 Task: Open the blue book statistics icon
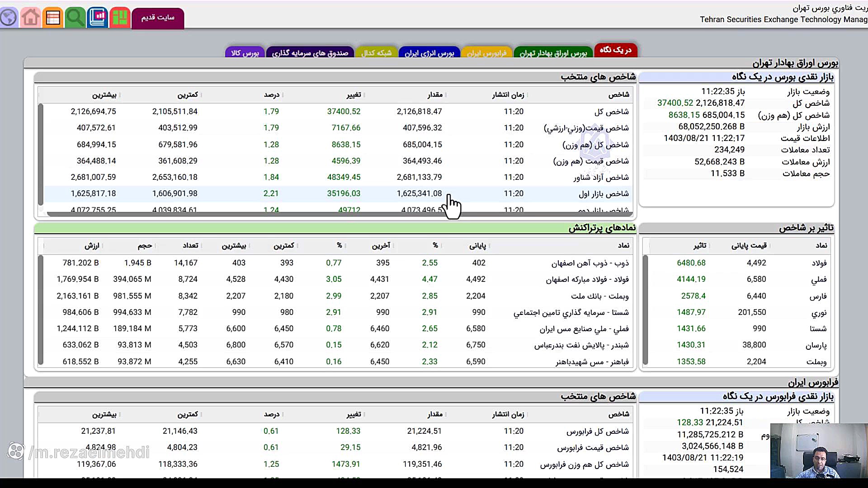pyautogui.click(x=98, y=18)
